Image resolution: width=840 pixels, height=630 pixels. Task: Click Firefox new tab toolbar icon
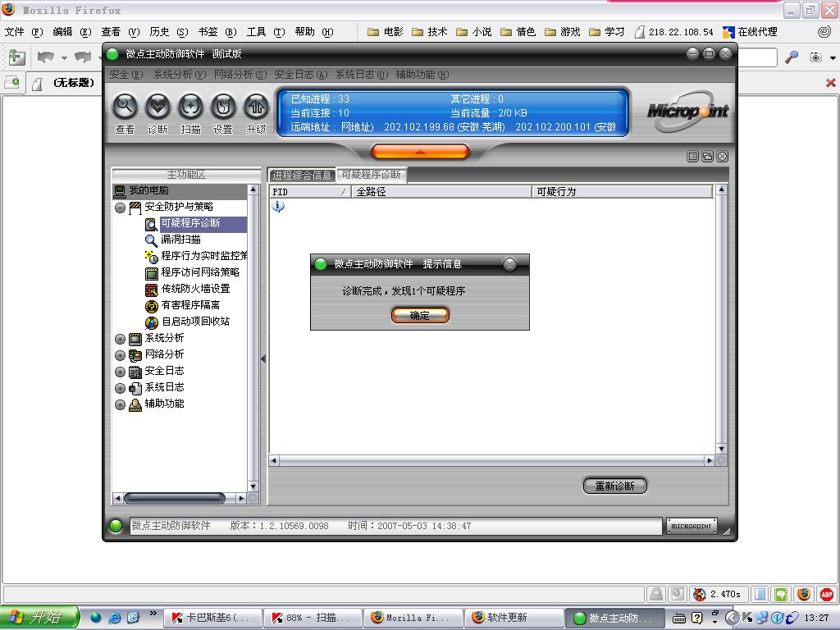pyautogui.click(x=17, y=57)
